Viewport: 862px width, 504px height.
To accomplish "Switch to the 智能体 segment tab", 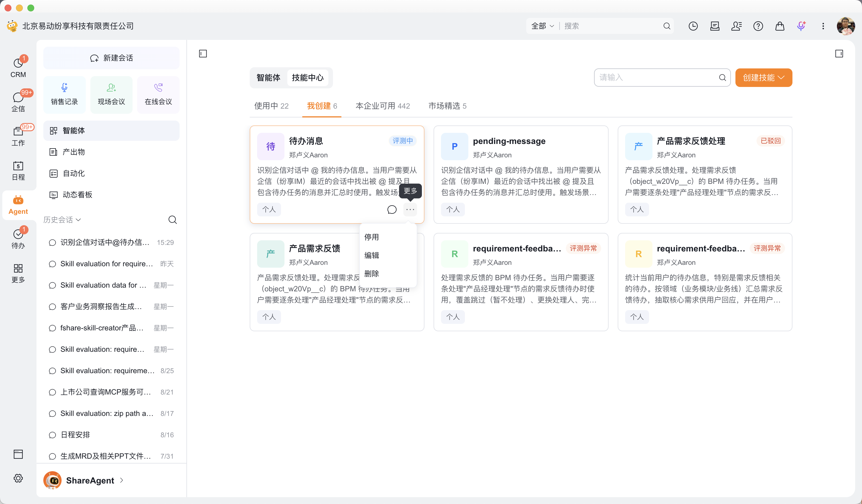I will coord(268,78).
